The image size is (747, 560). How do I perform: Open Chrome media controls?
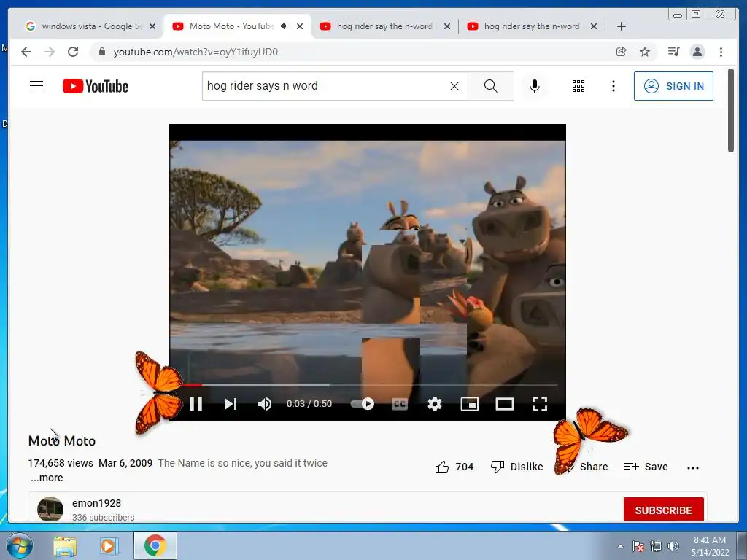pos(673,52)
